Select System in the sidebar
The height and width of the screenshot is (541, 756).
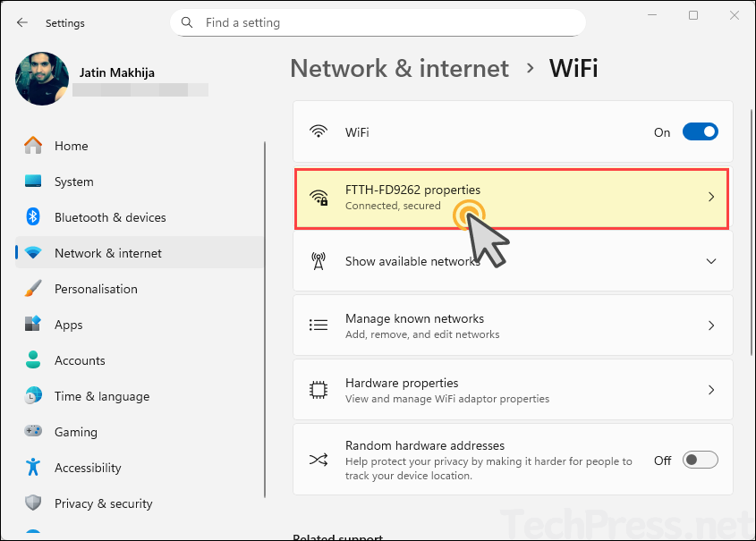coord(73,182)
